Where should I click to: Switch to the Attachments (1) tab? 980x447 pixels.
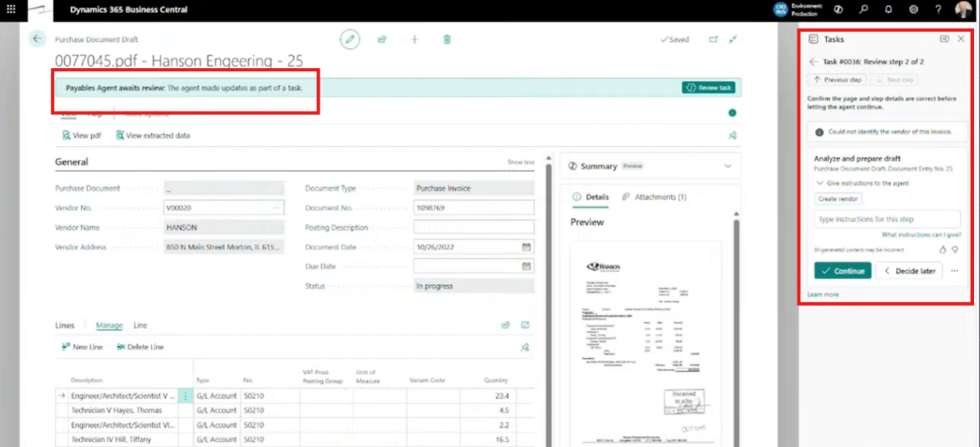click(654, 197)
